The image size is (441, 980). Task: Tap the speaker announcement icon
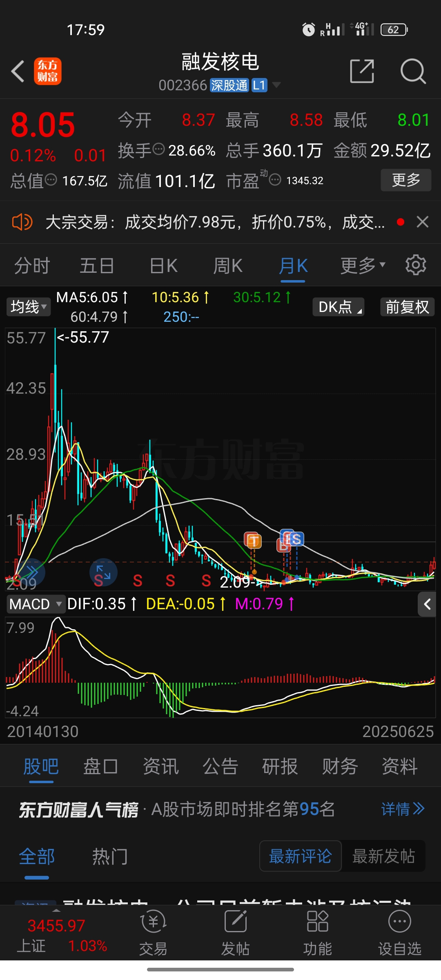[22, 222]
